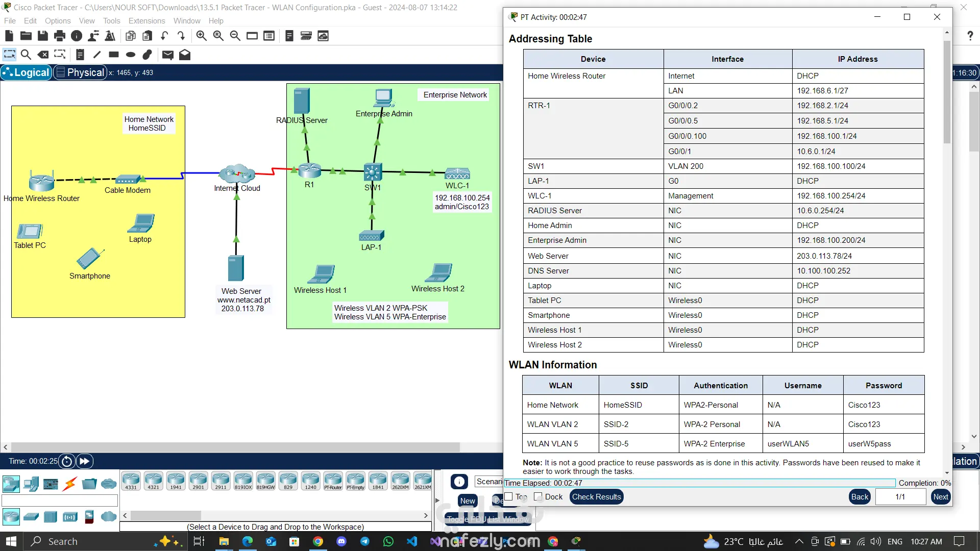The height and width of the screenshot is (551, 980).
Task: Enable the Dock checkbox
Action: pyautogui.click(x=538, y=496)
